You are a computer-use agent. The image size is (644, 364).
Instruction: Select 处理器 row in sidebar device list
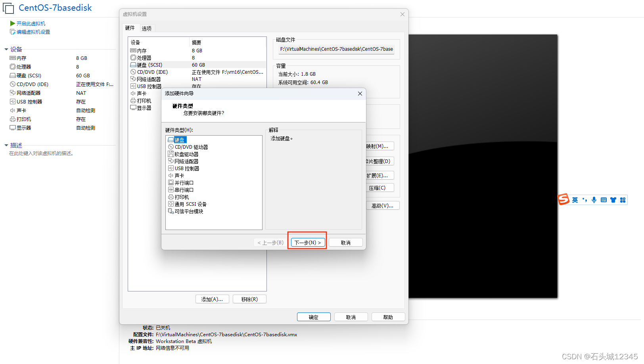(62, 67)
